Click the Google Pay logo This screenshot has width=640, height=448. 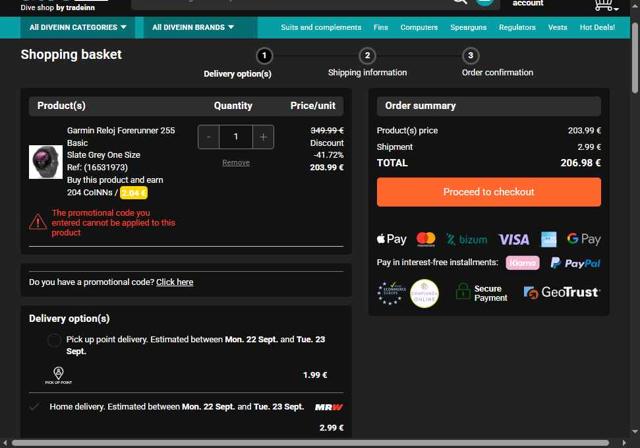[x=584, y=239]
